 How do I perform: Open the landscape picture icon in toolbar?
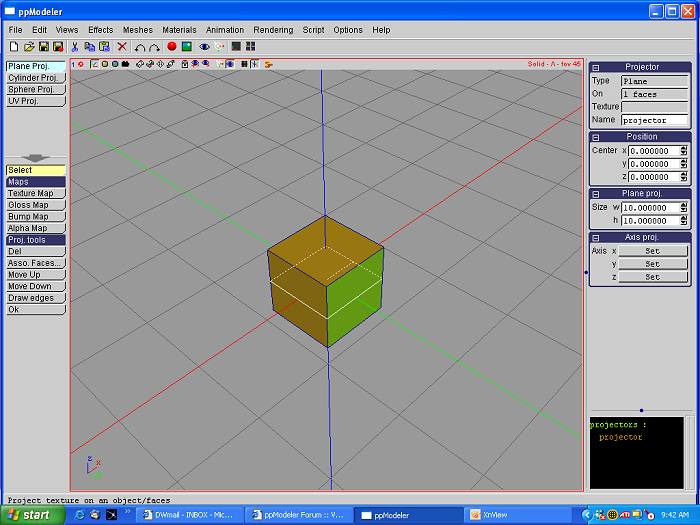(187, 46)
